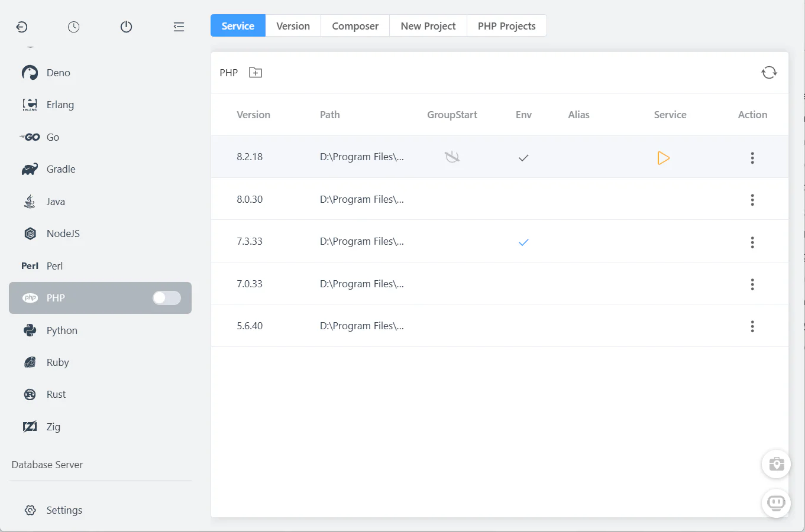Click the exit icon at top left
The width and height of the screenshot is (805, 532).
click(x=22, y=27)
